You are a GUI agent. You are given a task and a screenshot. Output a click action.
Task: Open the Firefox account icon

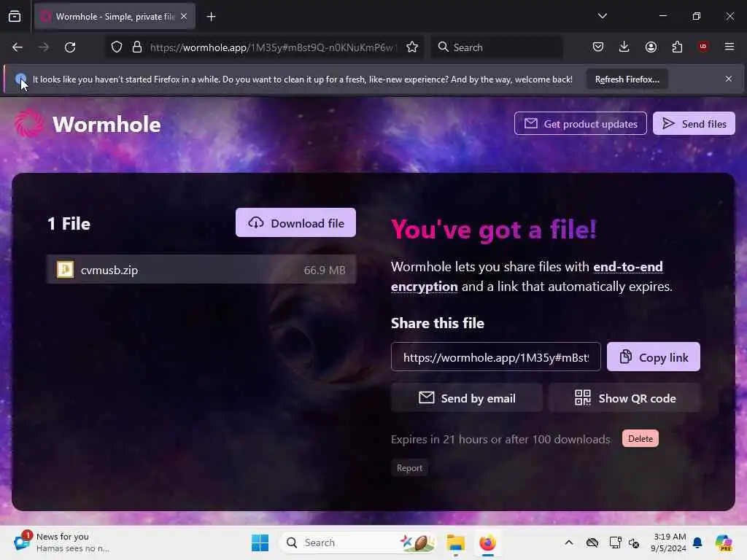tap(651, 47)
